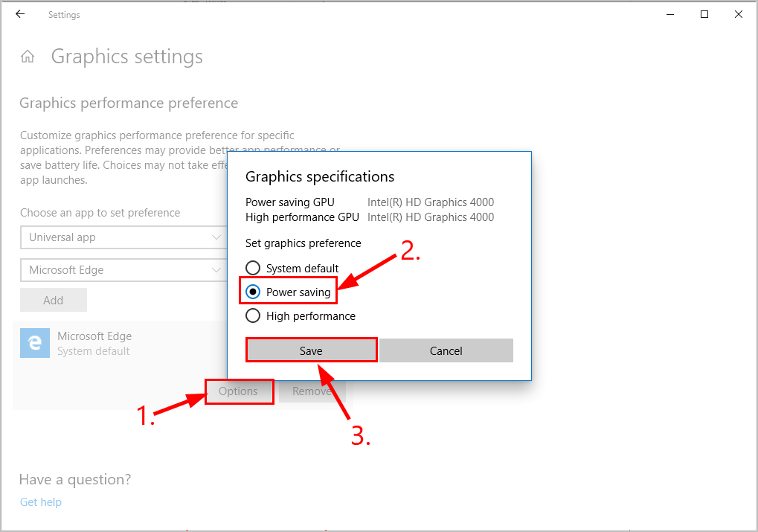Viewport: 758px width, 532px height.
Task: Click the Power saving GPU label
Action: coord(290,202)
